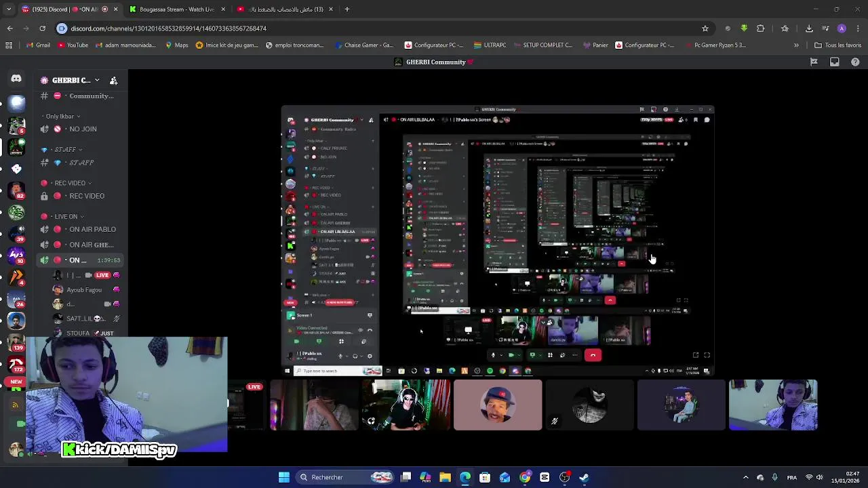Open server icon with 39 badge

pyautogui.click(x=16, y=234)
